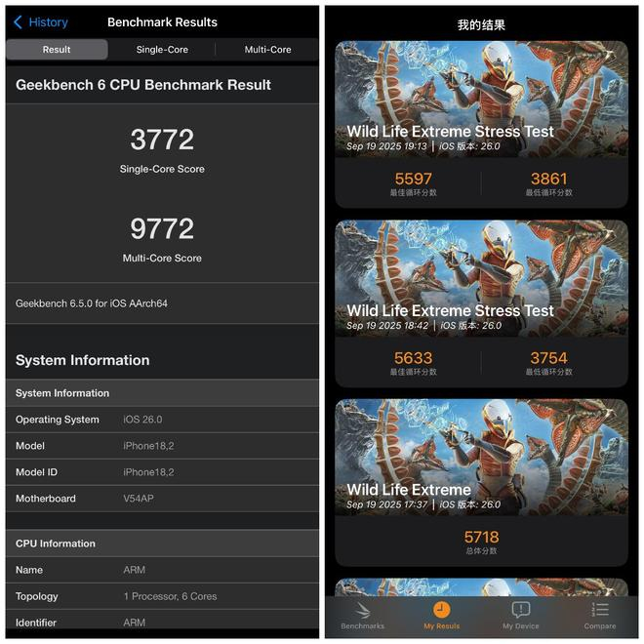Click the Geekbench 6.5.0 for iOS AArch64 text
This screenshot has width=644, height=644.
click(92, 303)
